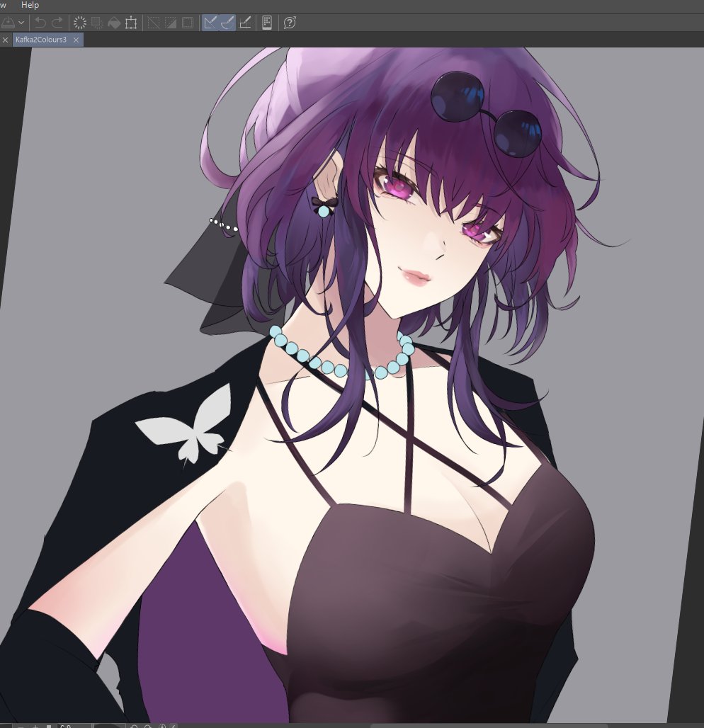Click the Invert selected area icon
704x728 pixels.
[x=171, y=22]
